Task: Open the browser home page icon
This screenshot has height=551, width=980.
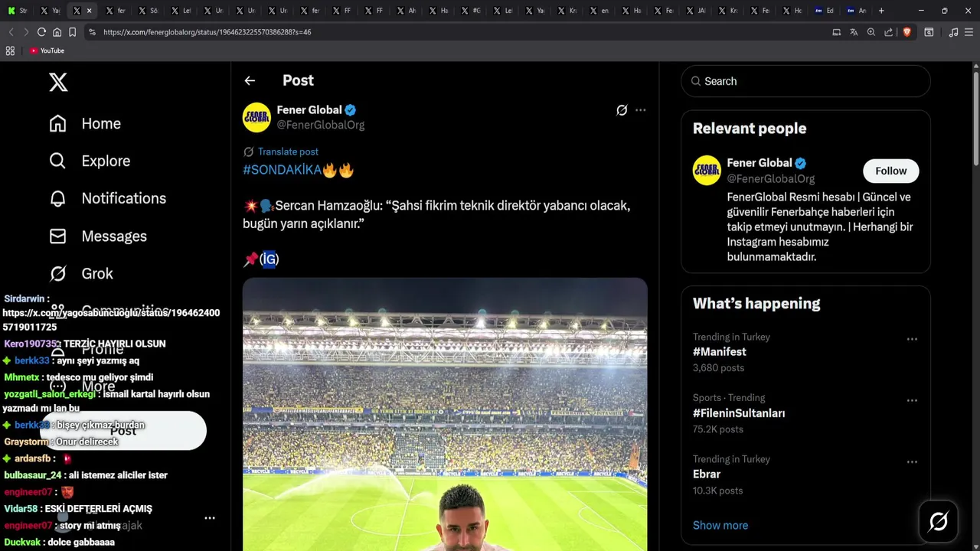Action: 57,32
